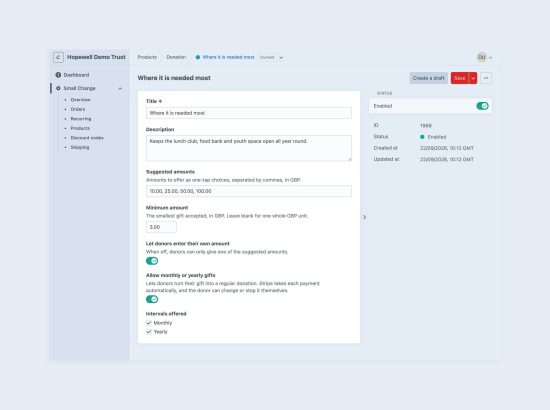Click the Hopewell Demo Trust logo icon
This screenshot has height=410, width=550.
(x=58, y=57)
